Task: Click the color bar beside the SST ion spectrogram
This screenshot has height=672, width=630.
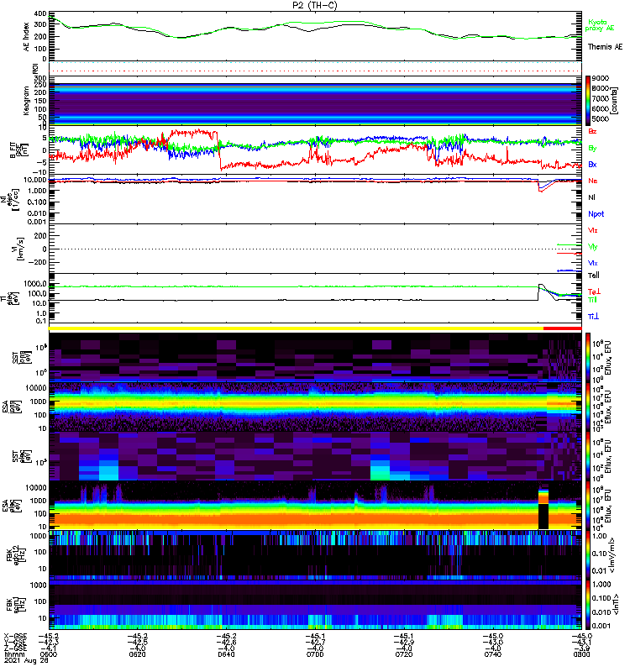Action: point(588,357)
